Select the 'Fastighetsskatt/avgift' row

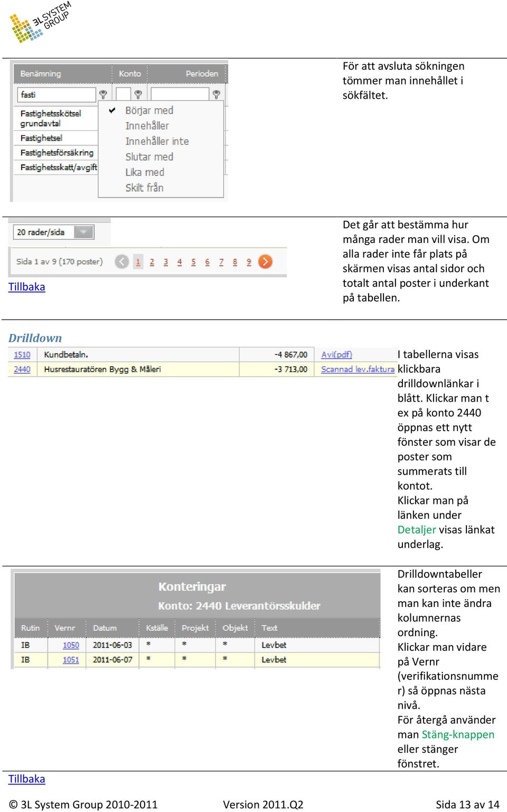(57, 167)
